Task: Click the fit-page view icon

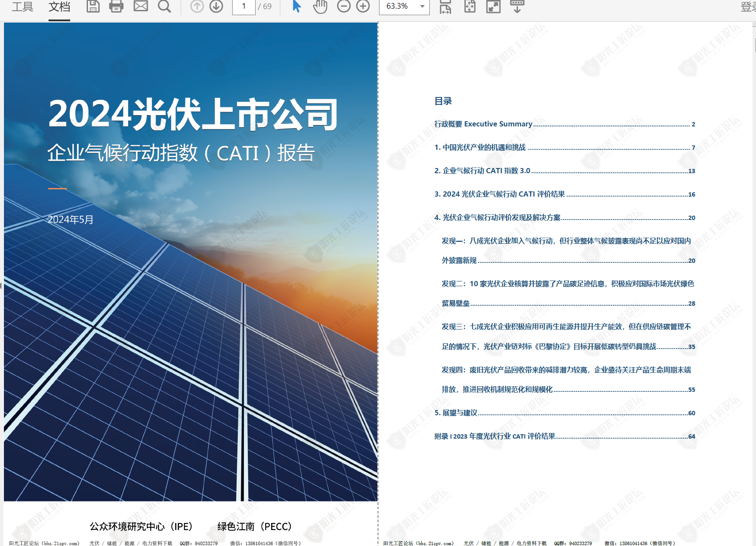Action: [x=470, y=6]
